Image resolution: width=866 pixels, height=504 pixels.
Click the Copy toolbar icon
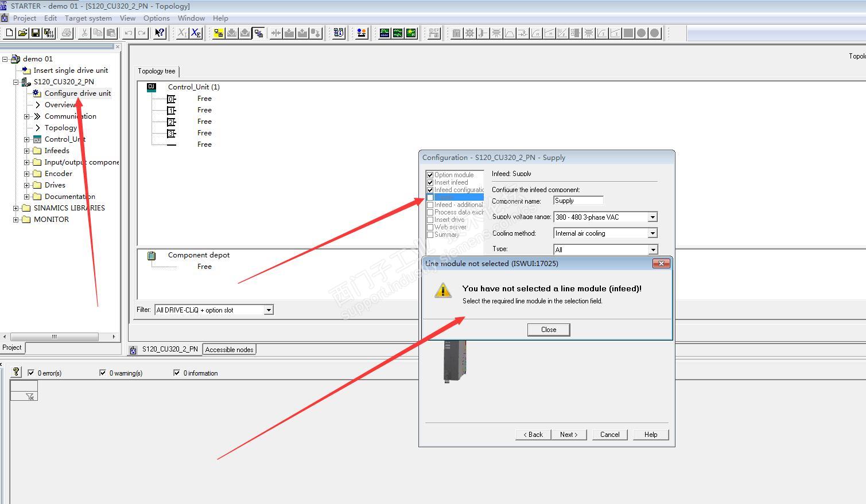click(98, 33)
